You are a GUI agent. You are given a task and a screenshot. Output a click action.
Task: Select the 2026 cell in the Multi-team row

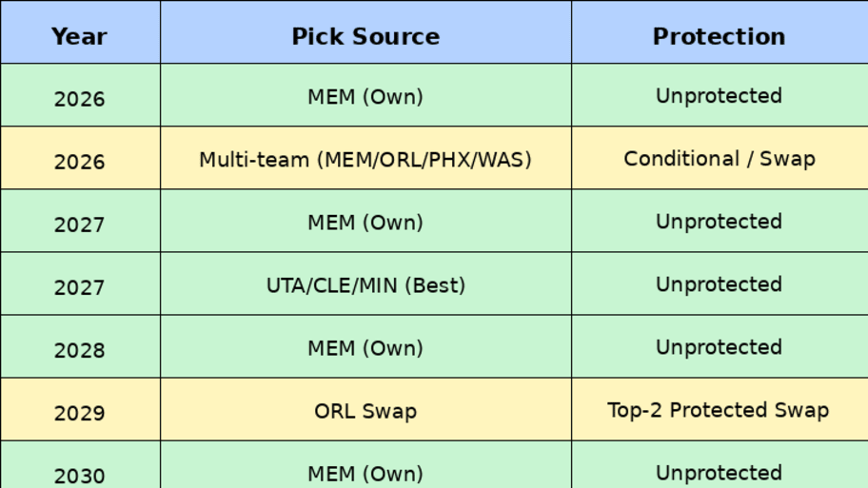80,160
